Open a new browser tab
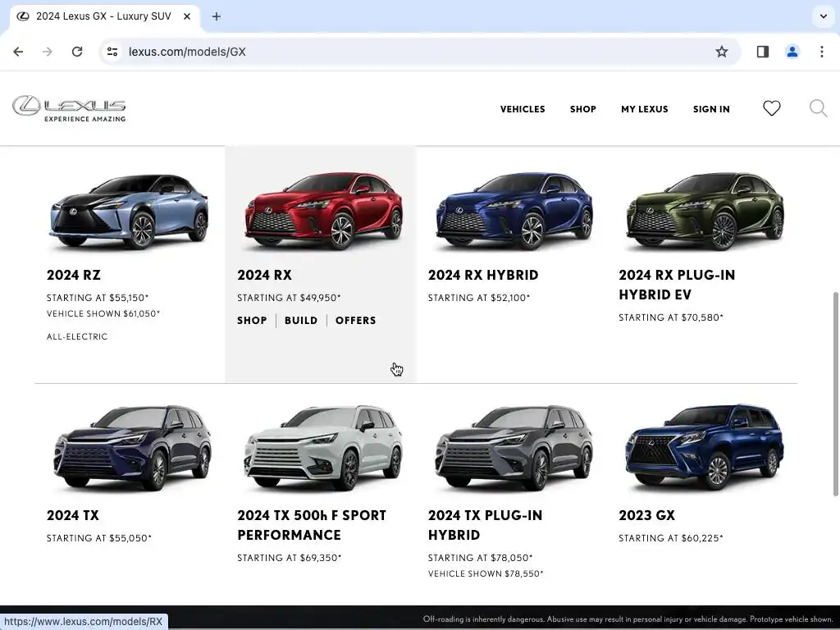This screenshot has width=840, height=630. coord(217,16)
